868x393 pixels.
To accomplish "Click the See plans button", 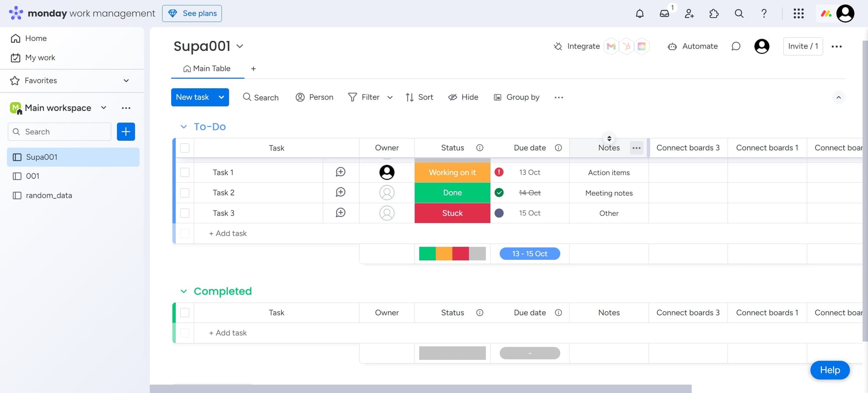I will (x=192, y=13).
